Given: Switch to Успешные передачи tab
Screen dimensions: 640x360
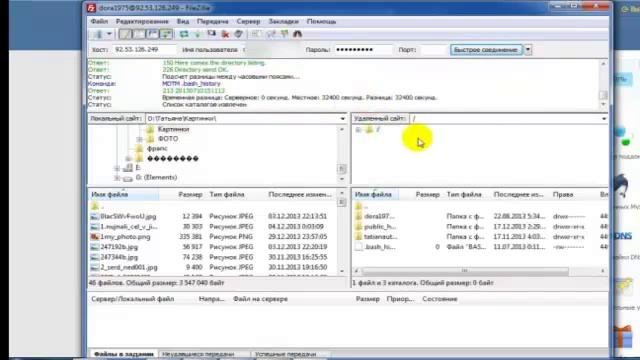Looking at the screenshot, I should (x=285, y=354).
